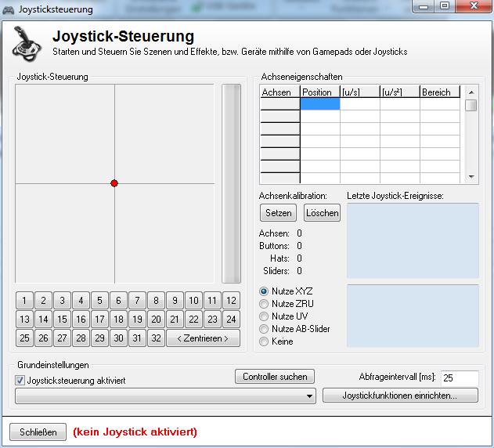Click joystick button 2

(44, 301)
